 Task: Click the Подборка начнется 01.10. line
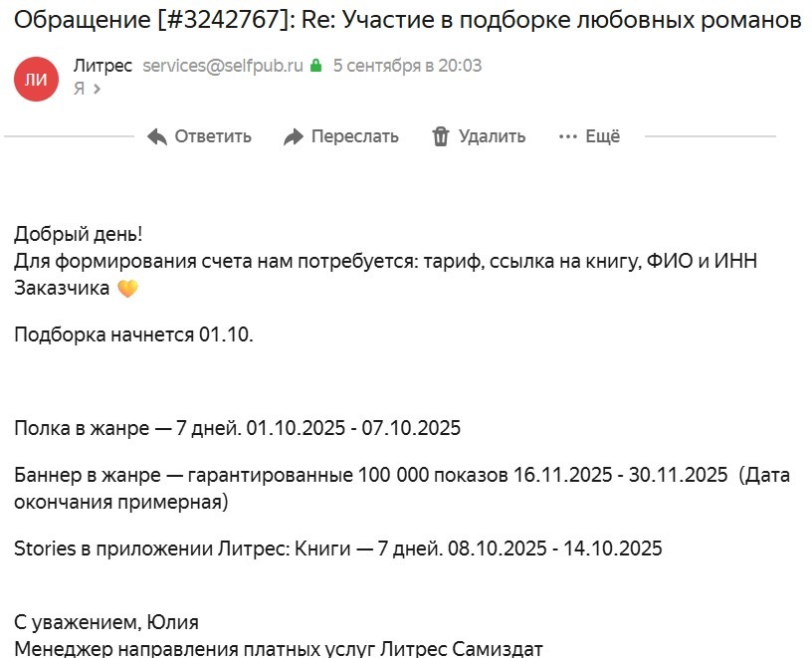coord(134,334)
